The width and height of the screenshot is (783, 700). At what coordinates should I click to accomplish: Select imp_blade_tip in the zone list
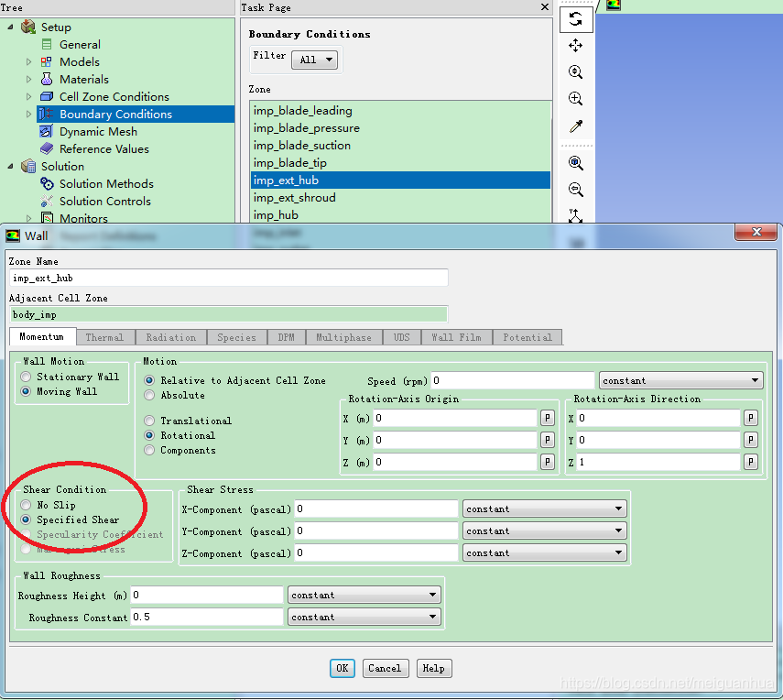click(x=290, y=163)
